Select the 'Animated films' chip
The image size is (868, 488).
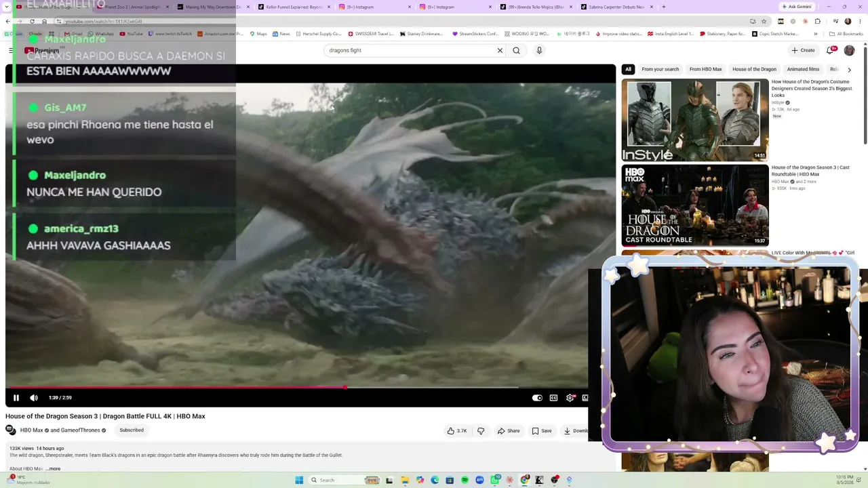(803, 69)
